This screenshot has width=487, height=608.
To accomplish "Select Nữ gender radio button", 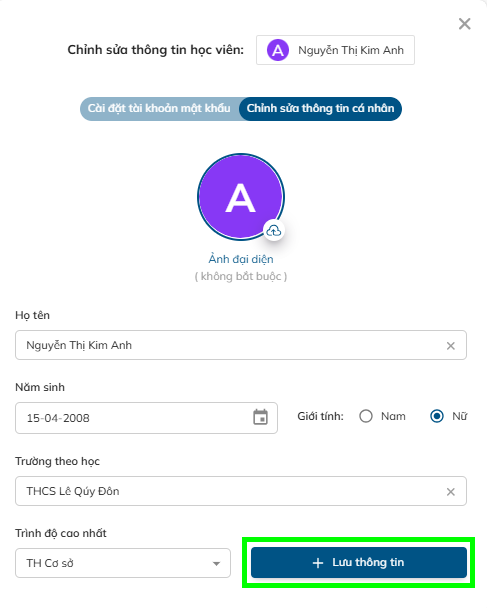I will tap(437, 416).
